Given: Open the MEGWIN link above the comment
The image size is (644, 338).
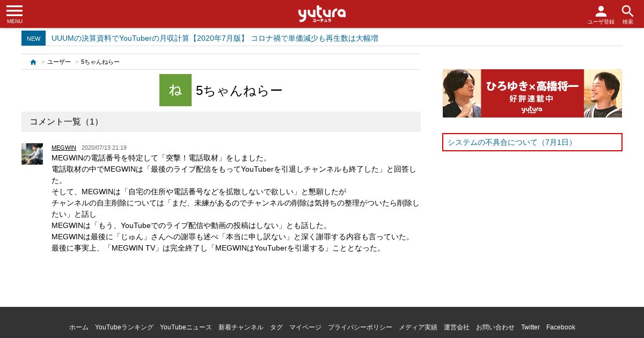Looking at the screenshot, I should 64,148.
